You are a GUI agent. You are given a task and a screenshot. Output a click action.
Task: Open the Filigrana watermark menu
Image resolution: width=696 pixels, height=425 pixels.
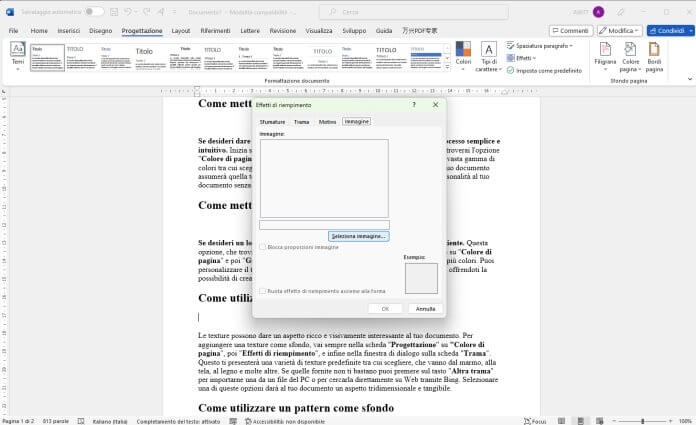[605, 57]
